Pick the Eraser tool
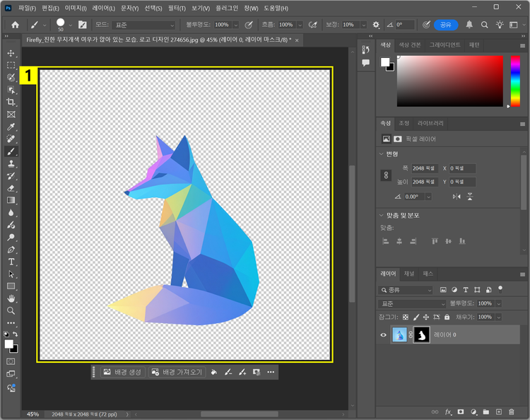The width and height of the screenshot is (530, 420). tap(11, 188)
